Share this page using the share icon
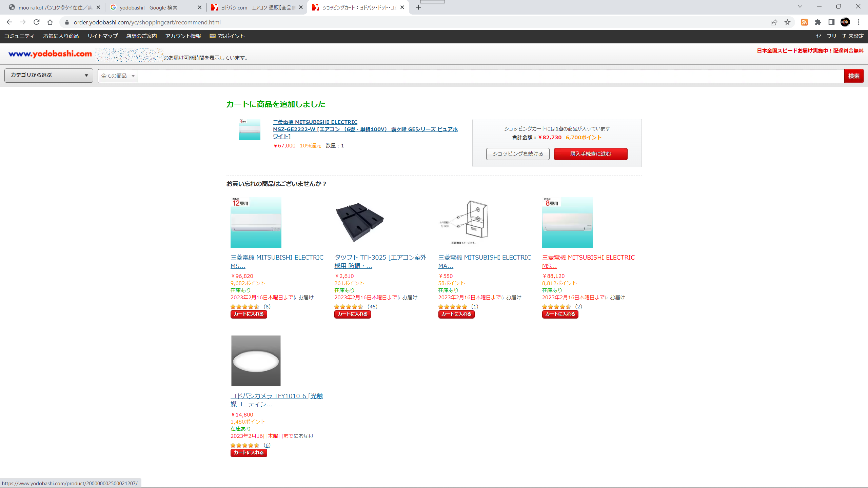This screenshot has height=488, width=868. point(774,22)
